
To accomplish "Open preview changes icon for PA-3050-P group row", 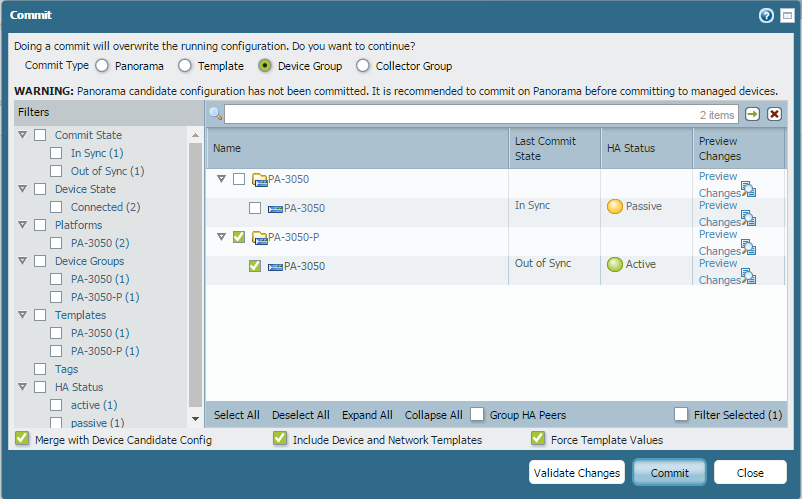I will pyautogui.click(x=748, y=247).
